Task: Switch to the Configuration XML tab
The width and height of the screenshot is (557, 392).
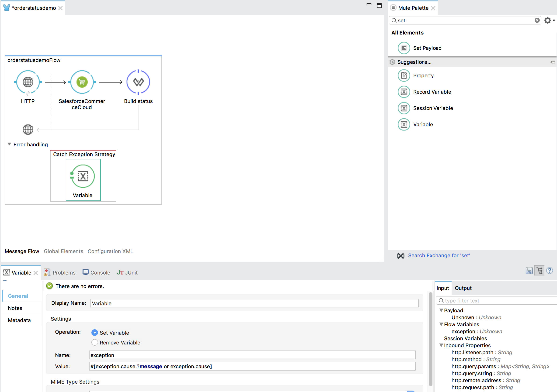Action: click(111, 251)
